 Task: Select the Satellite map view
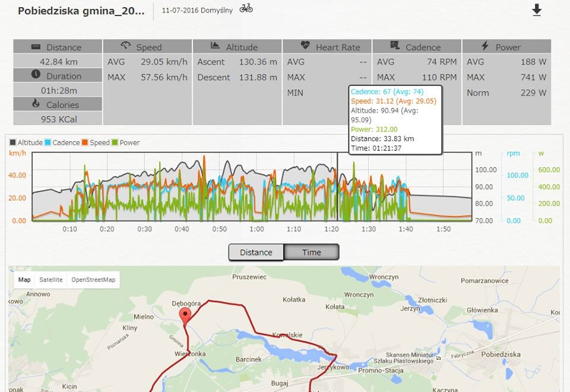(50, 280)
